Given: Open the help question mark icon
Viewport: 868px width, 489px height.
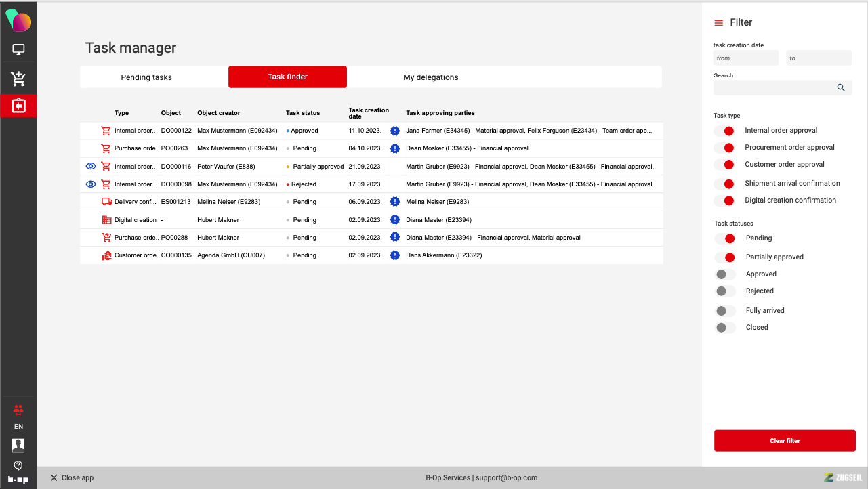Looking at the screenshot, I should click(x=18, y=465).
